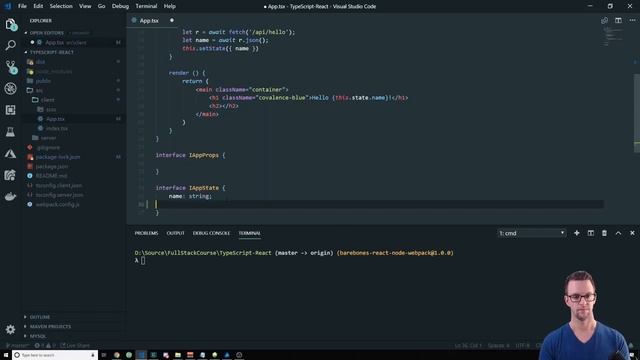Screen dimensions: 640x360
Task: Click the new terminal plus icon
Action: coord(577,233)
